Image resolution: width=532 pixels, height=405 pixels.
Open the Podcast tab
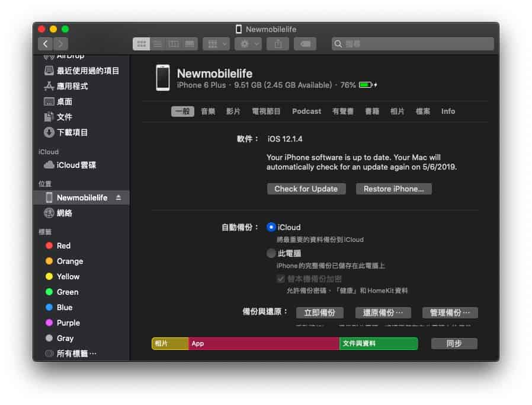(306, 111)
